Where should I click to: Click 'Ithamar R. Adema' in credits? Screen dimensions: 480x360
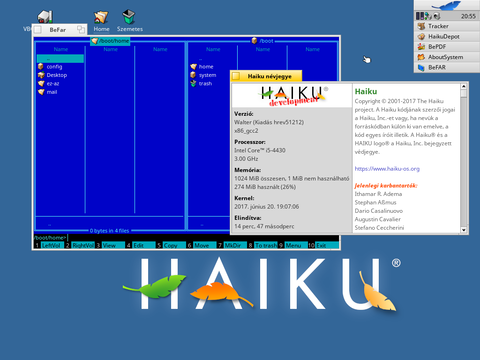pyautogui.click(x=378, y=194)
